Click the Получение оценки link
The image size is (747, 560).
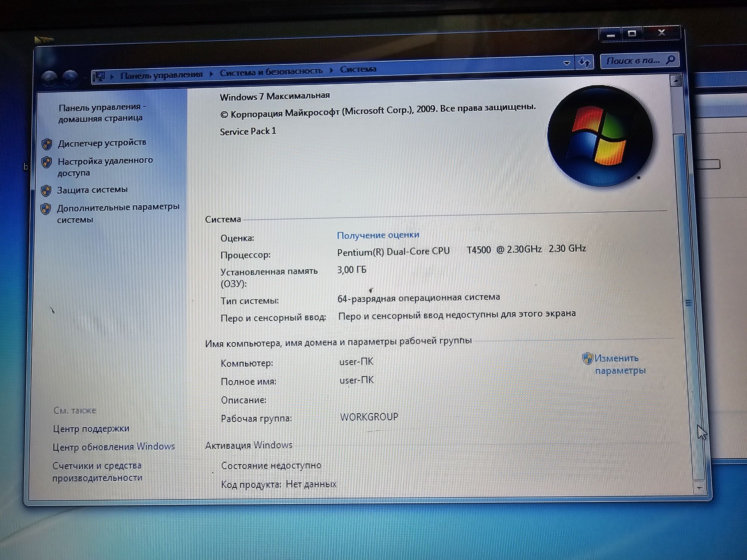(x=378, y=235)
